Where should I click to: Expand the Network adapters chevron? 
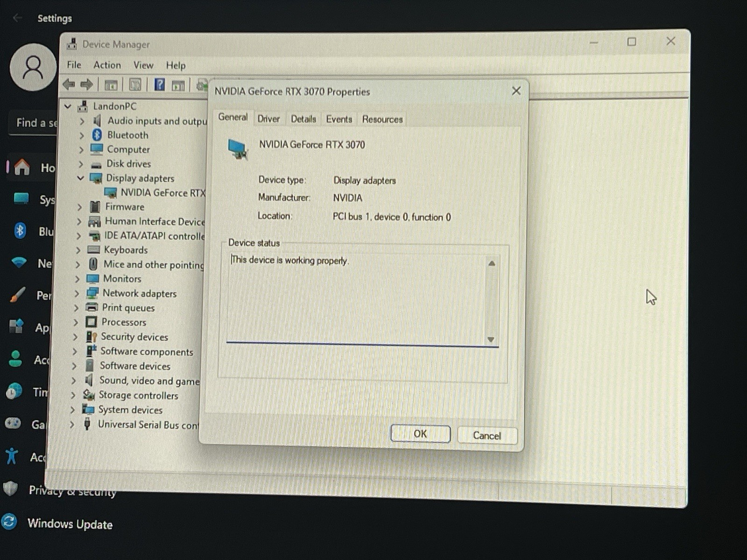pos(77,294)
